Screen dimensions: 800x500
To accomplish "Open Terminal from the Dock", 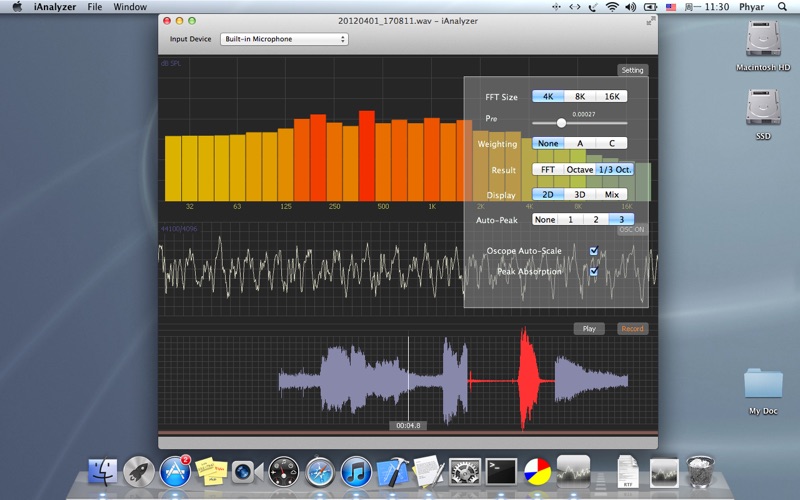I will (501, 471).
